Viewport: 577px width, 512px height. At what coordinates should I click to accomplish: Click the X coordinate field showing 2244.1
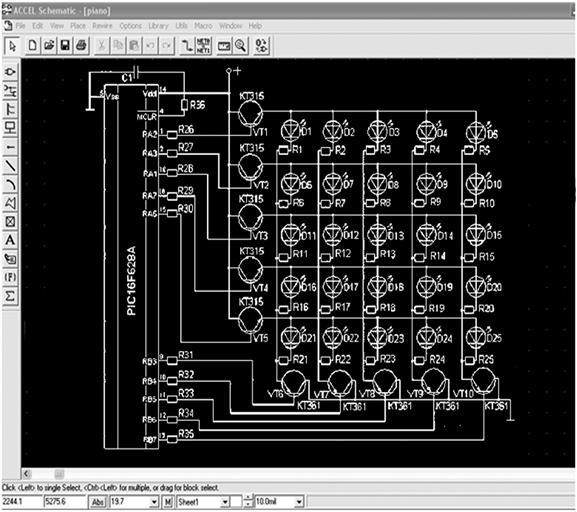point(21,502)
